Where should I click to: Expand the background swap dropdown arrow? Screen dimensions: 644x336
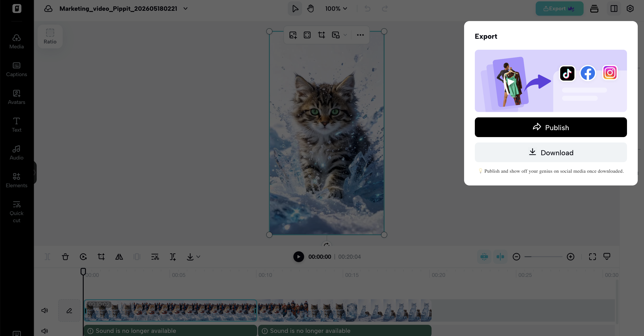345,35
